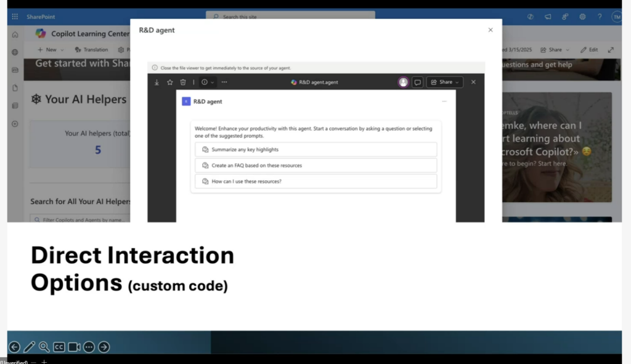Click Translation in the page toolbar
Viewport: 631px width, 364px height.
(x=91, y=49)
